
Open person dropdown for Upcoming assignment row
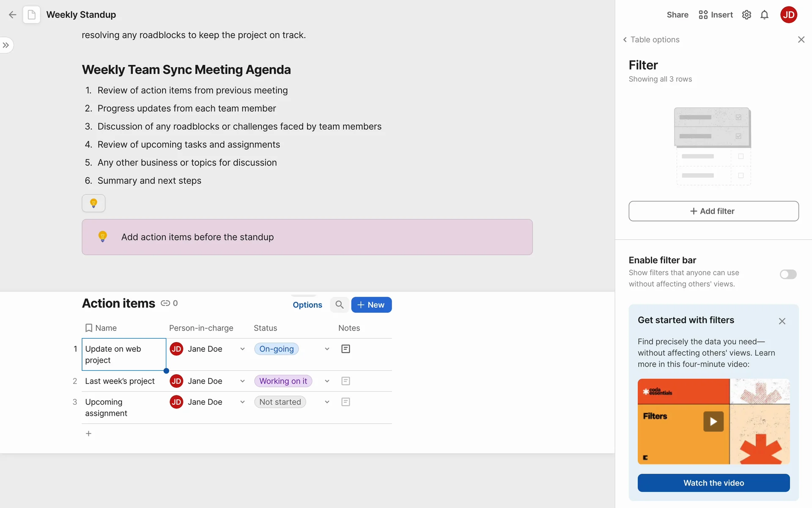click(x=242, y=402)
